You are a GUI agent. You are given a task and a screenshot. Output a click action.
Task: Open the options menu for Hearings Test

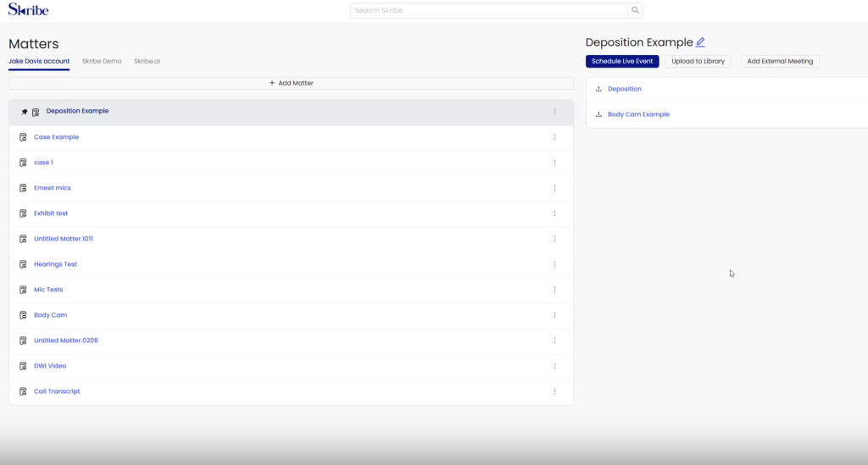pos(555,264)
